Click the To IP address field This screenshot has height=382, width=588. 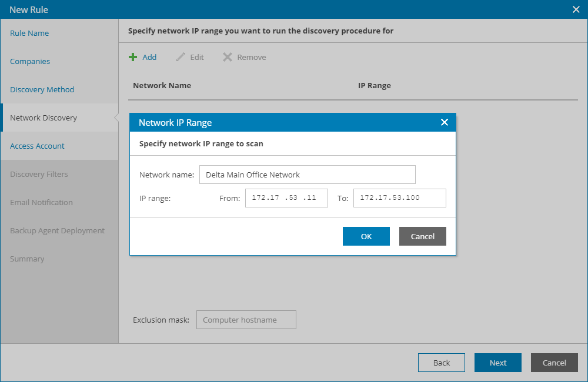point(400,198)
